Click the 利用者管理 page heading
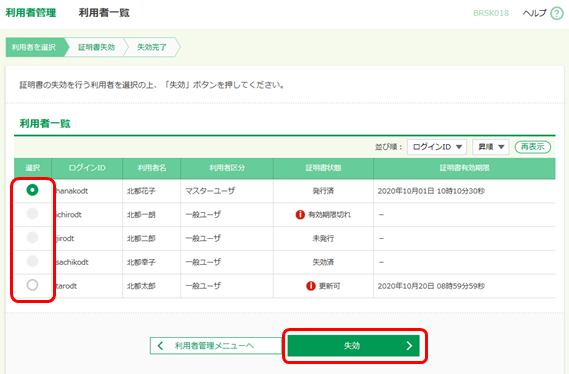 pos(30,13)
